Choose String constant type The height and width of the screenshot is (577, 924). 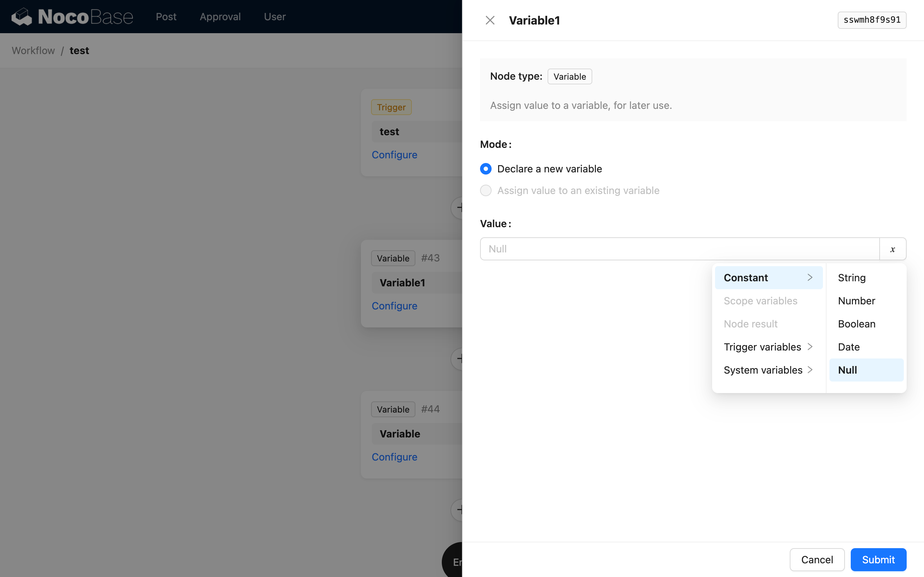851,278
